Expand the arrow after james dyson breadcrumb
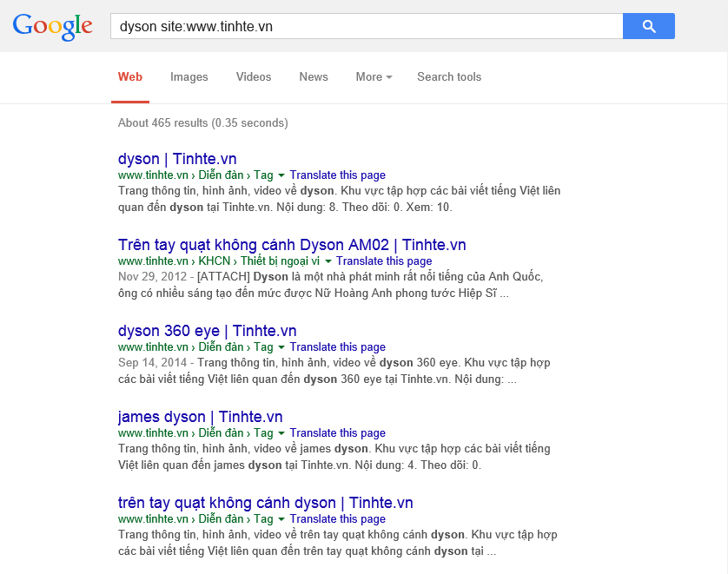This screenshot has width=728, height=574. point(281,432)
